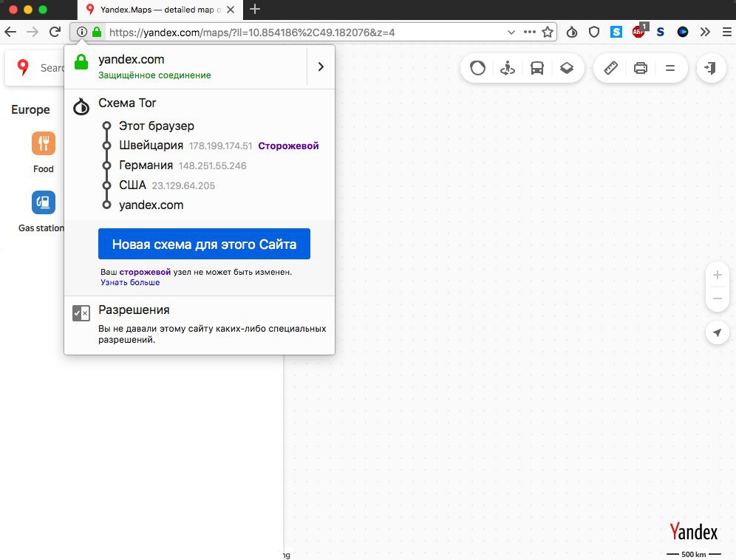Click the Защищённое соединение status text
Viewport: 736px width, 560px height.
tap(154, 75)
